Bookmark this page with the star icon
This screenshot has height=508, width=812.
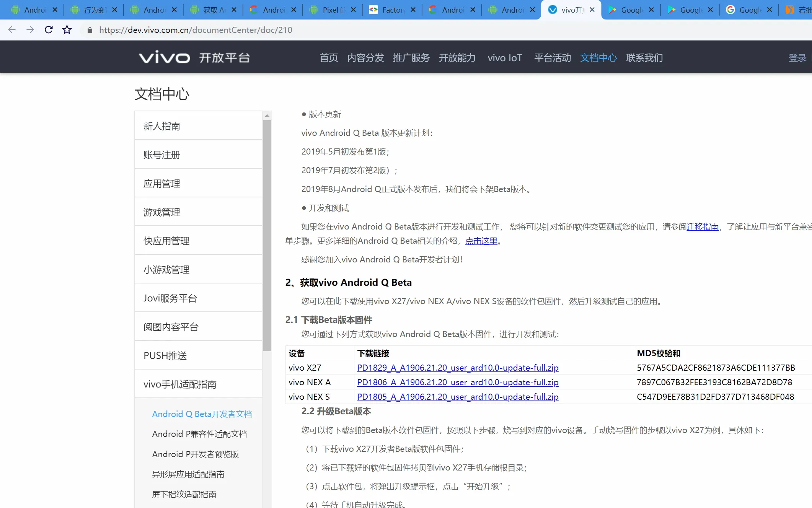(67, 30)
